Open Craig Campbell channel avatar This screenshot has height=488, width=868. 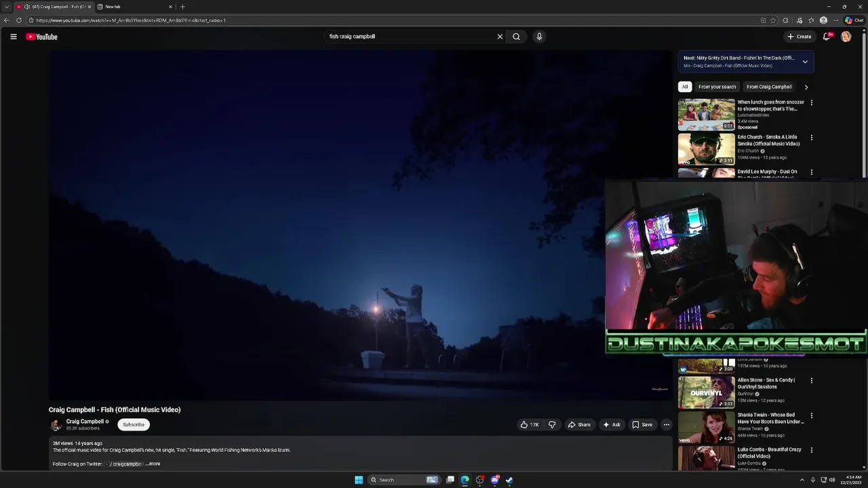click(56, 425)
